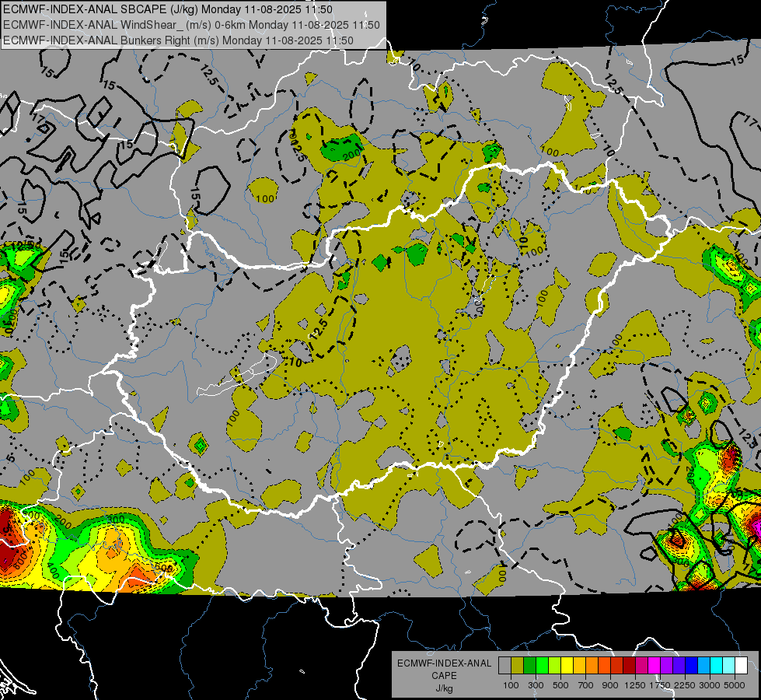Select the magenta legend swatch
The image size is (761, 700).
tap(655, 666)
